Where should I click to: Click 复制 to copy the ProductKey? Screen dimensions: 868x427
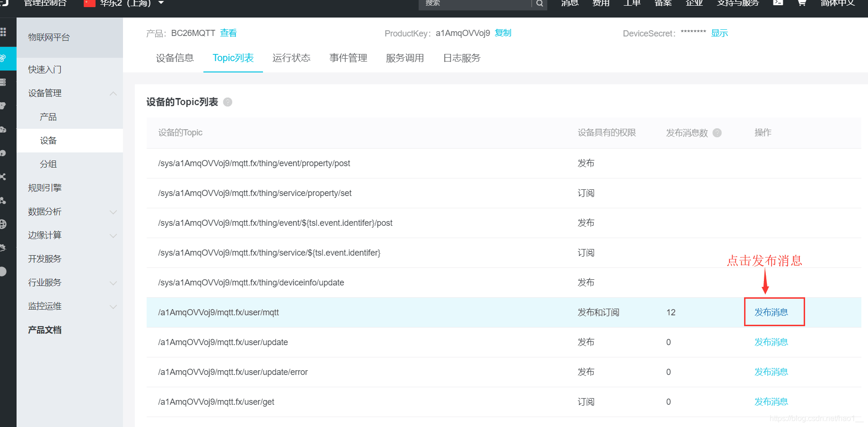503,33
